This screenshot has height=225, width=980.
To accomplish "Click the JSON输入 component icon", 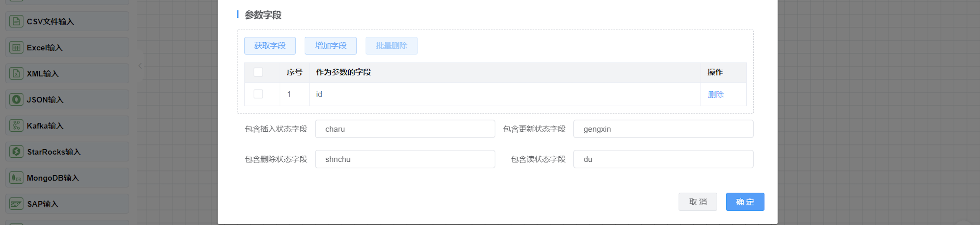I will [16, 99].
